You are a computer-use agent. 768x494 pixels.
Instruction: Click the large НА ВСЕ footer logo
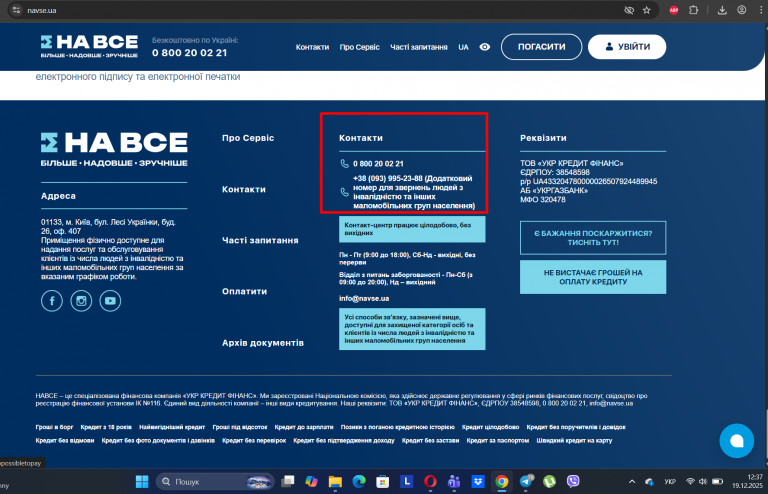114,149
